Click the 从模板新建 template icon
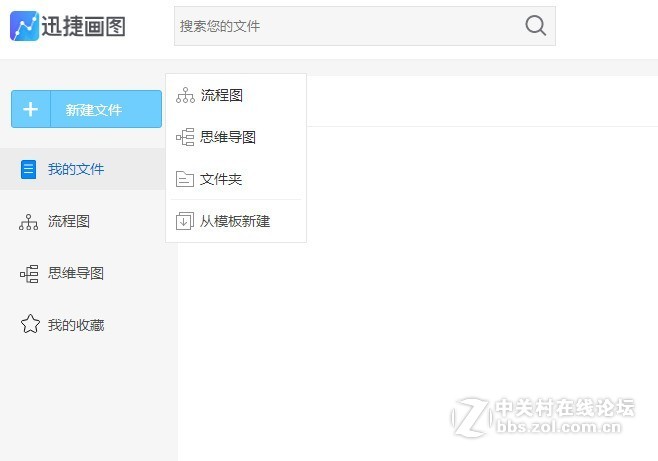 [185, 221]
